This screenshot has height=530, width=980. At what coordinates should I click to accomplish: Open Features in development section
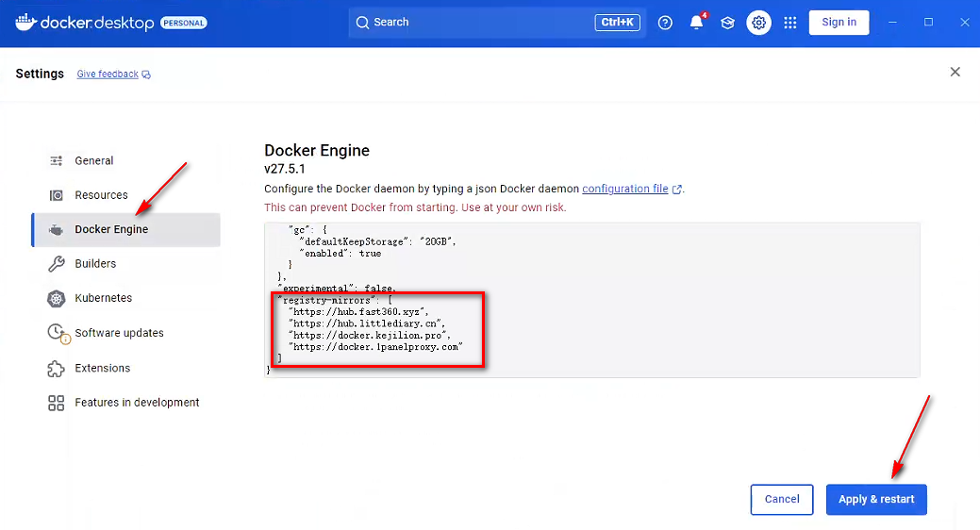125,403
